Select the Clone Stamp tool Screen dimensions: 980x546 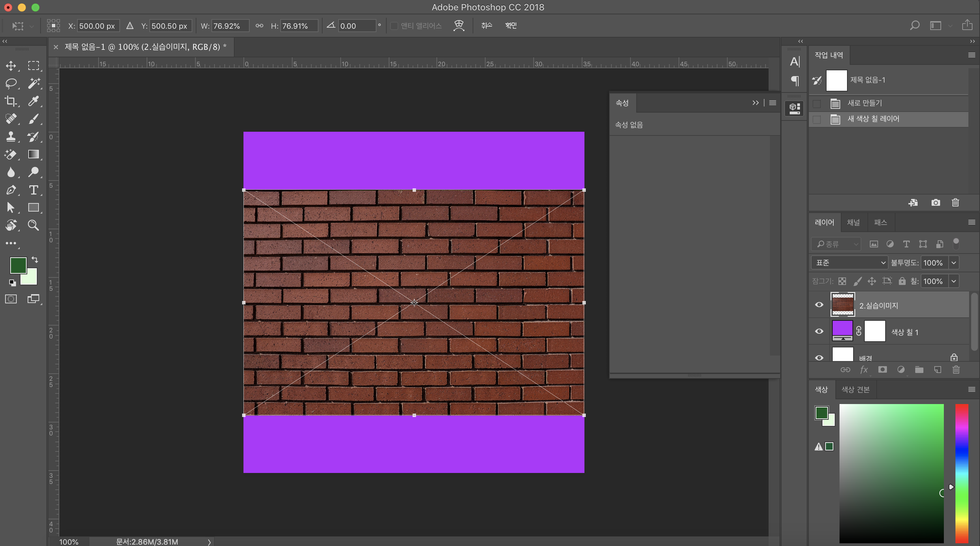click(x=11, y=137)
